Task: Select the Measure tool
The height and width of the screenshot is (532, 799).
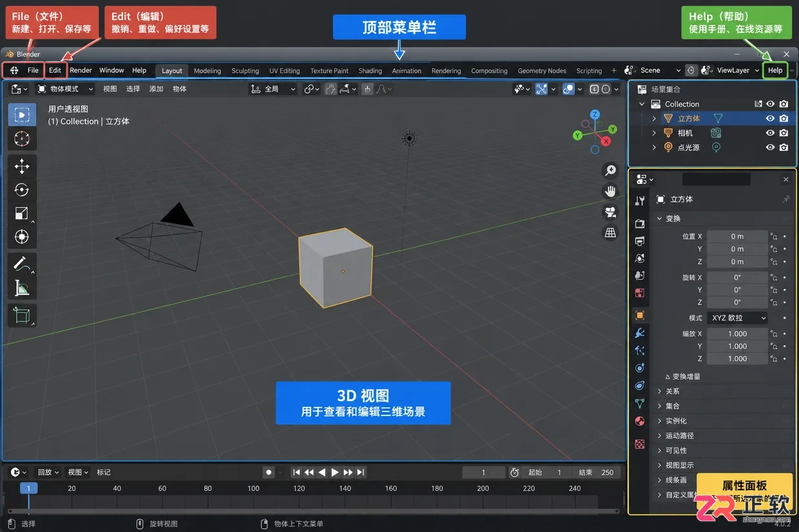Action: 22,288
